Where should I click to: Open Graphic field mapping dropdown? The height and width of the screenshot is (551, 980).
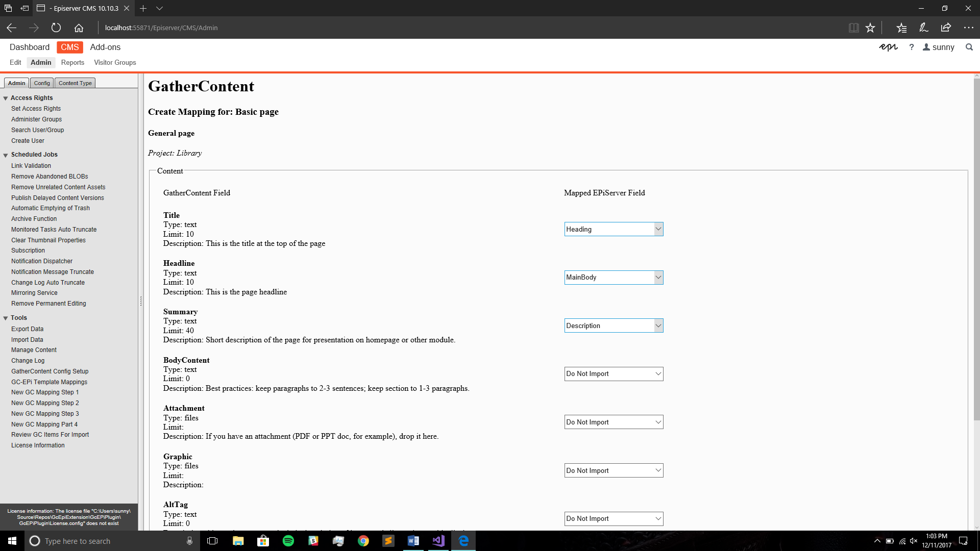click(614, 470)
